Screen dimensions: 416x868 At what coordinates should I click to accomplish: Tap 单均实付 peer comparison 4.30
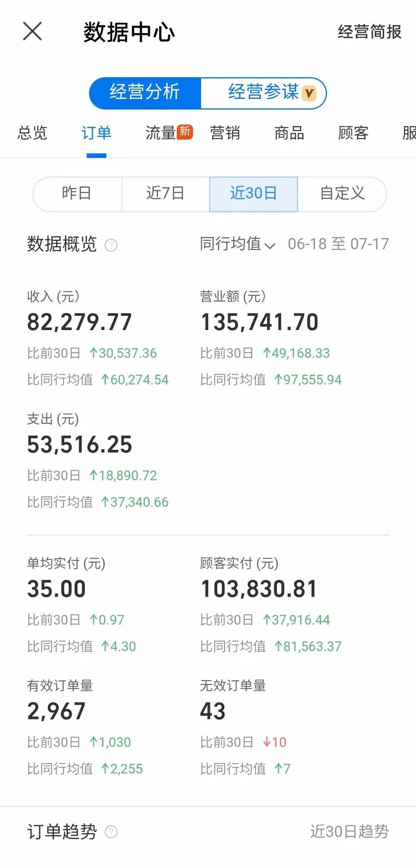click(x=119, y=646)
